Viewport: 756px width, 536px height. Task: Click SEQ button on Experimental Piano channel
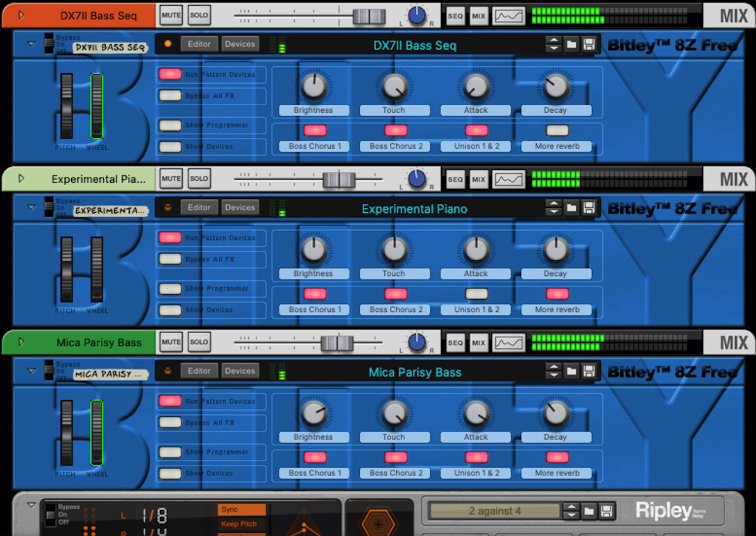455,180
